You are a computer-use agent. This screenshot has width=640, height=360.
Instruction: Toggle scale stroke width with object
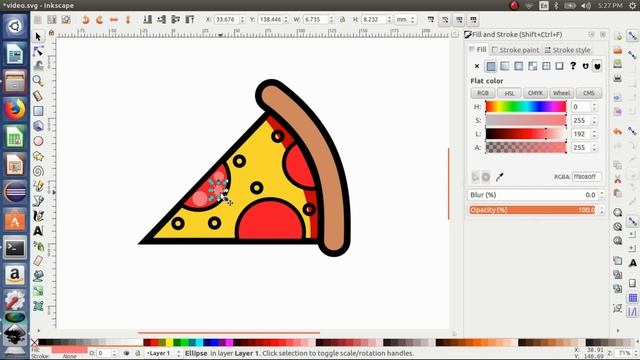(431, 20)
